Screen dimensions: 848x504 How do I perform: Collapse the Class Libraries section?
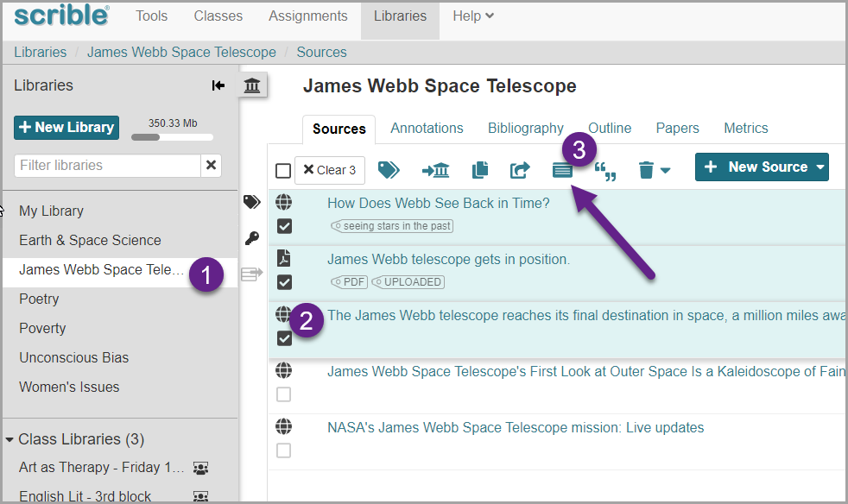point(9,439)
